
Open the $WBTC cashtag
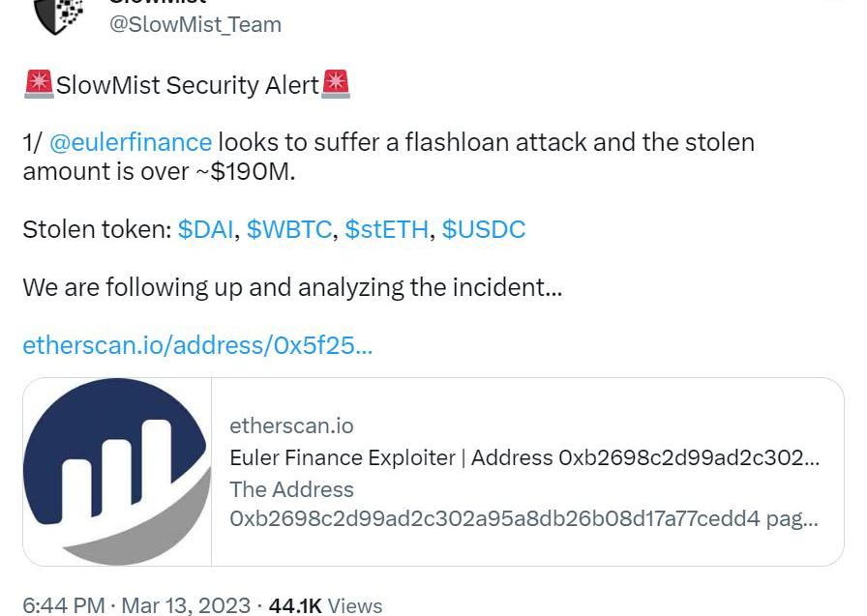288,229
